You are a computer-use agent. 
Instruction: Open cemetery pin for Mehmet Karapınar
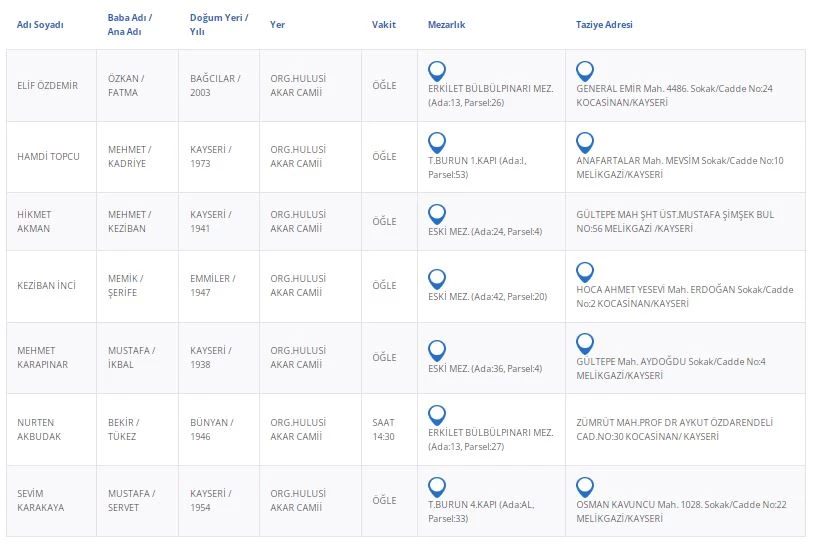click(436, 351)
